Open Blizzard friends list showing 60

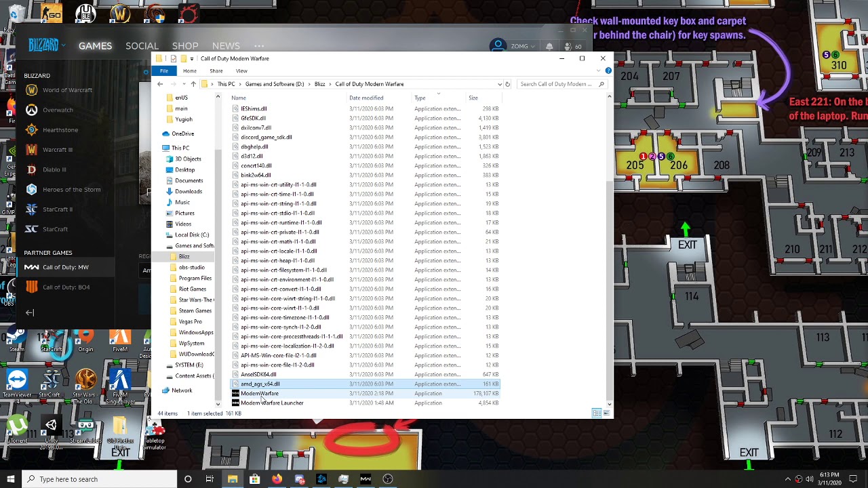point(574,46)
